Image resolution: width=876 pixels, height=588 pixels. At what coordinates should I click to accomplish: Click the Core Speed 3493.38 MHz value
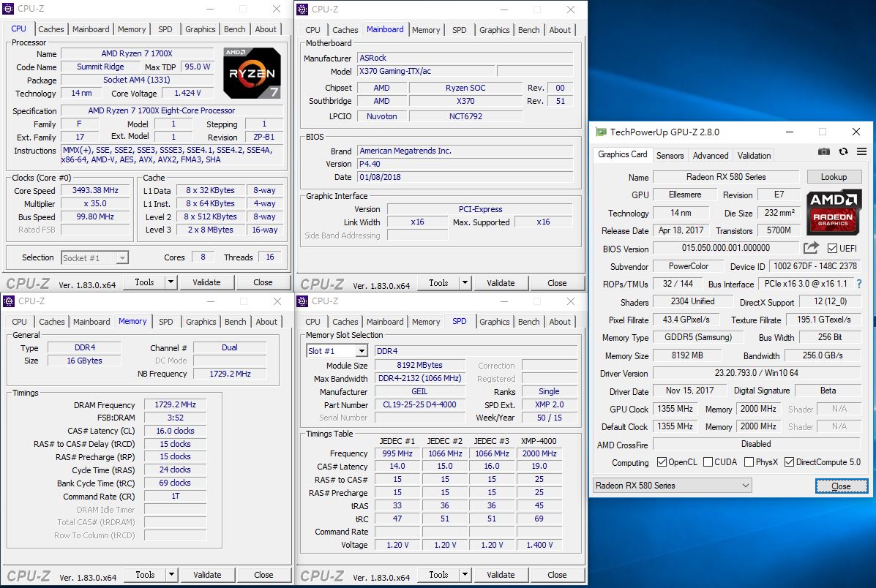coord(95,190)
